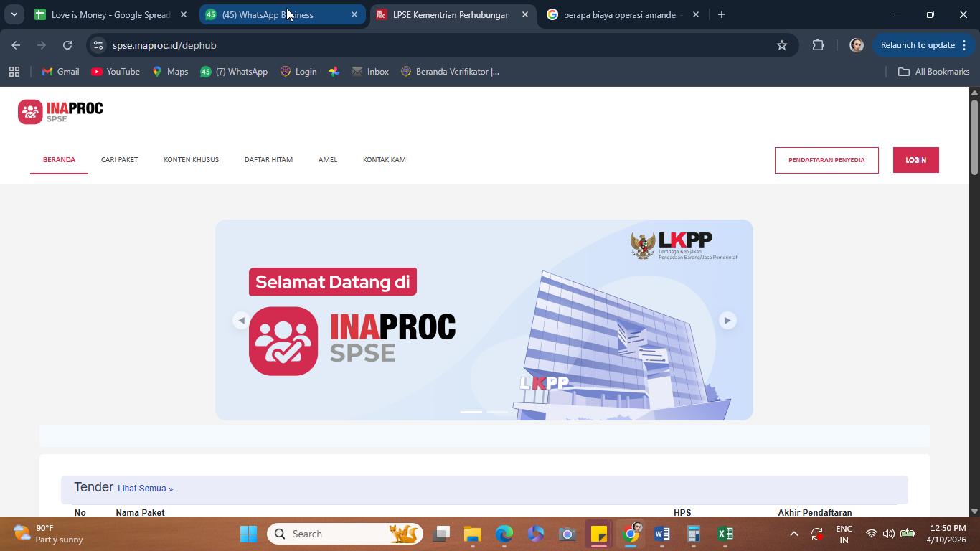The width and height of the screenshot is (980, 551).
Task: Open the Beranda Verifikator bookmark
Action: 450,72
